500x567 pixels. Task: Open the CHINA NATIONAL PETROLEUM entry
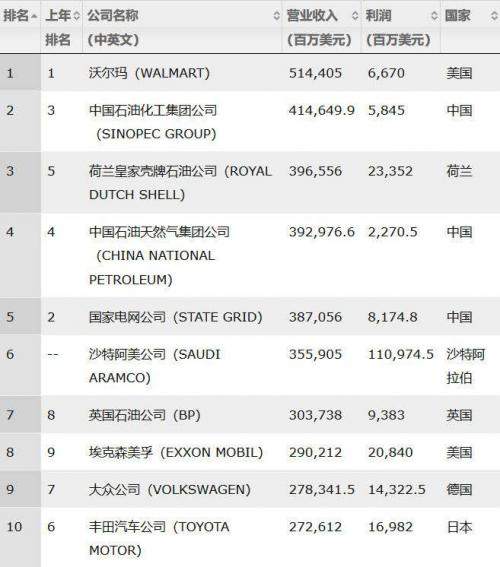pos(159,256)
